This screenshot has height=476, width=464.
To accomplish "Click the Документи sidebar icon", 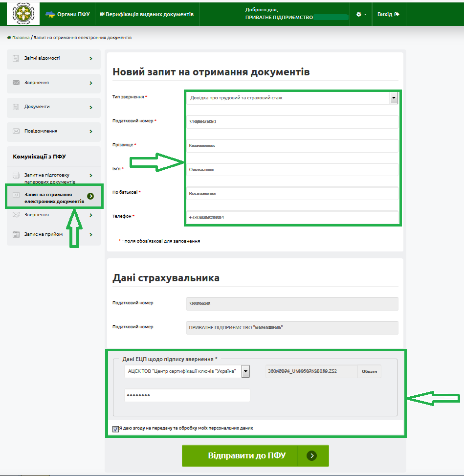I will [x=16, y=107].
